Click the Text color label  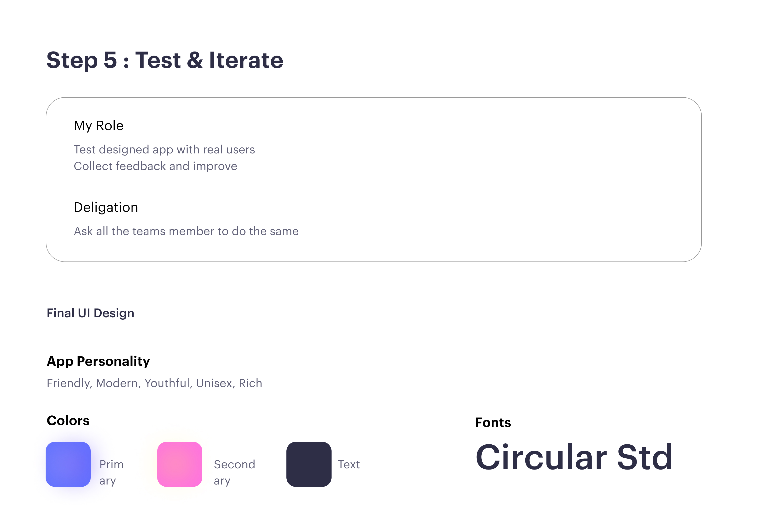pyautogui.click(x=349, y=465)
